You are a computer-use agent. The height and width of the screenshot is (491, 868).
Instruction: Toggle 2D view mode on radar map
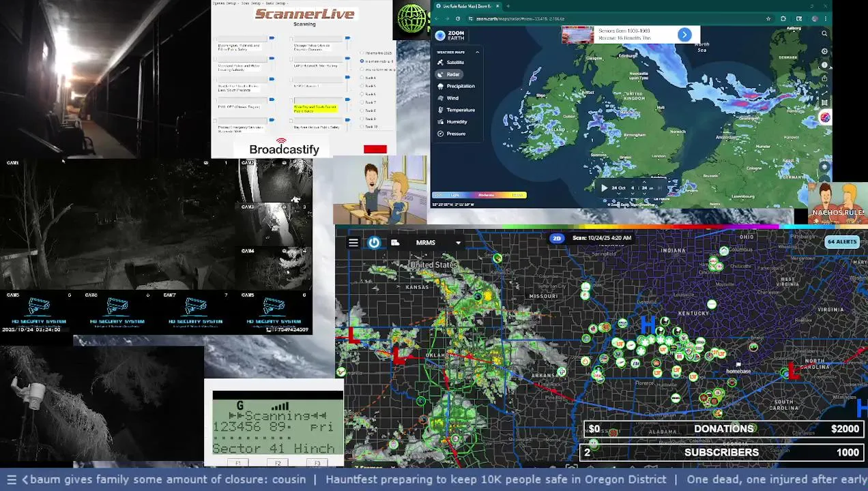557,238
